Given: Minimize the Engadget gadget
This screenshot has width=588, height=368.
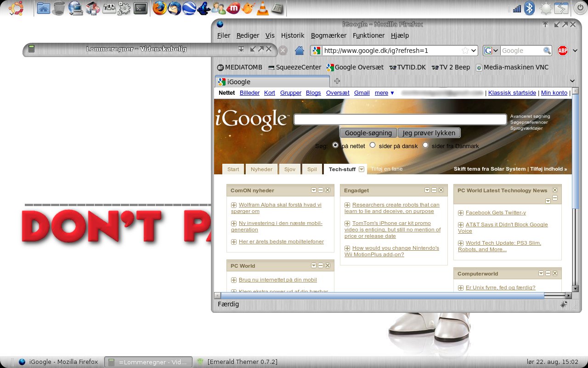Looking at the screenshot, I should tap(434, 190).
